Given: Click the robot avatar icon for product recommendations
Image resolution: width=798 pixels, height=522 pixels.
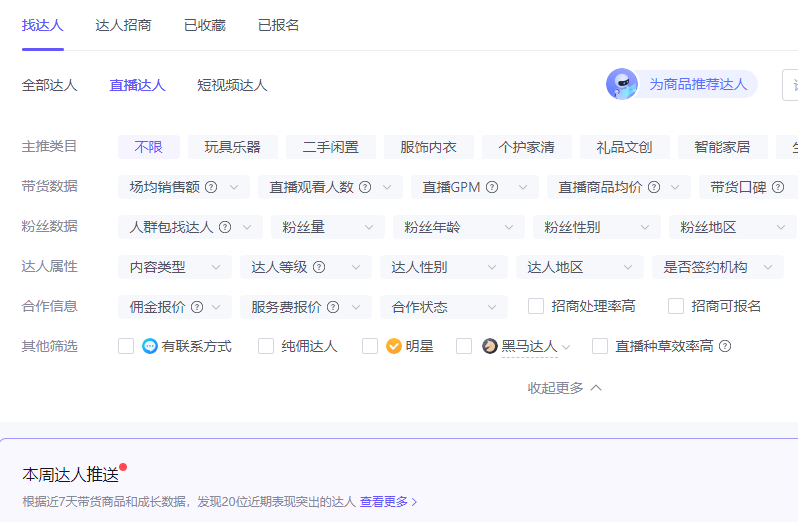Looking at the screenshot, I should coord(622,84).
